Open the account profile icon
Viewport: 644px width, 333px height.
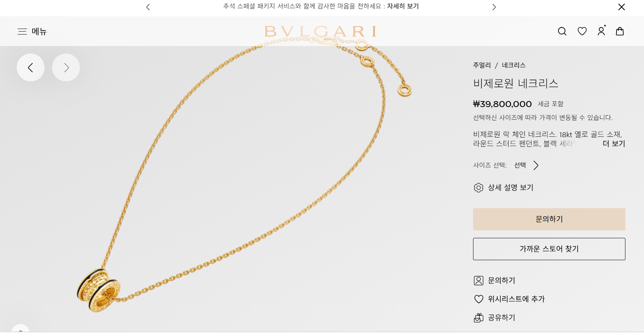click(601, 31)
